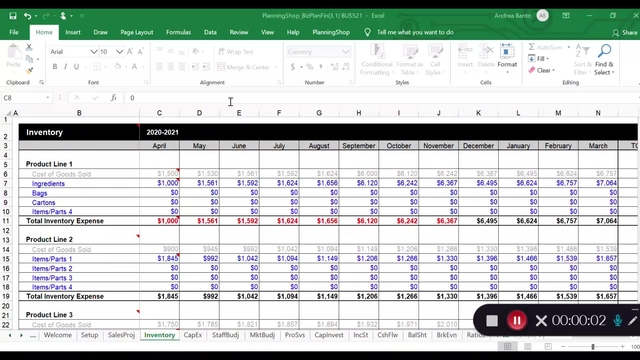The image size is (640, 360).
Task: Switch to Page Layout view in status bar
Action: [x=528, y=347]
